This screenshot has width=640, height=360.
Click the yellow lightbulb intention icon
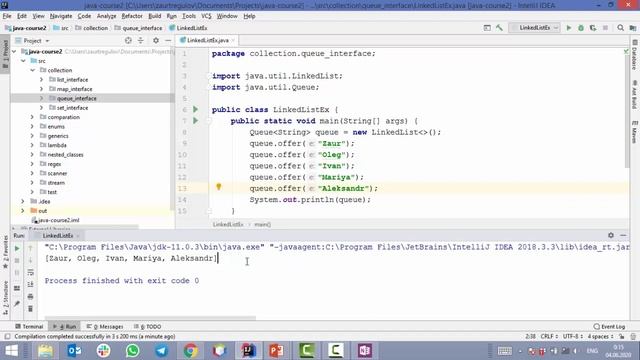pos(218,187)
